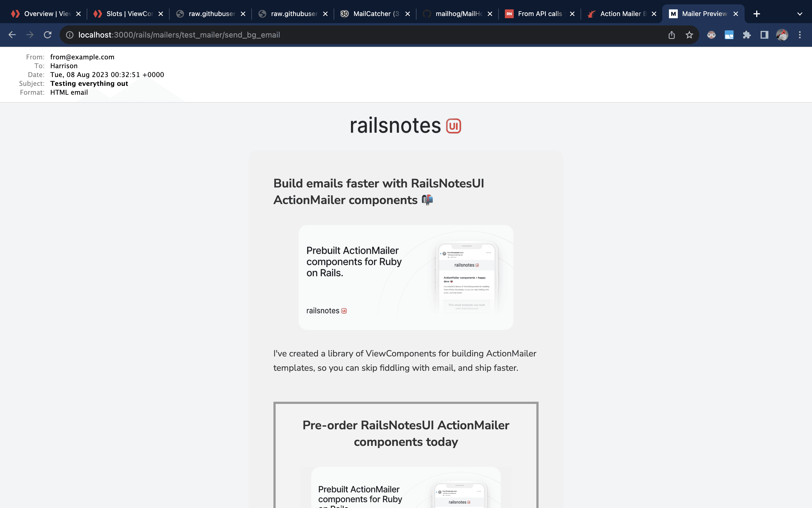Click the small railsnotes logo in promo card
812x508 pixels.
[326, 311]
